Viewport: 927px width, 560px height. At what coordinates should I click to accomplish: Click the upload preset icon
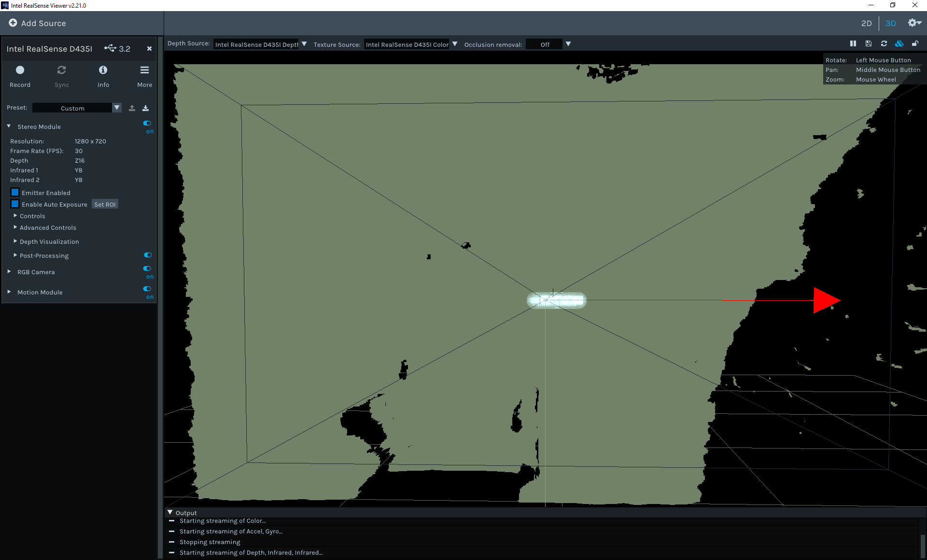click(x=132, y=108)
